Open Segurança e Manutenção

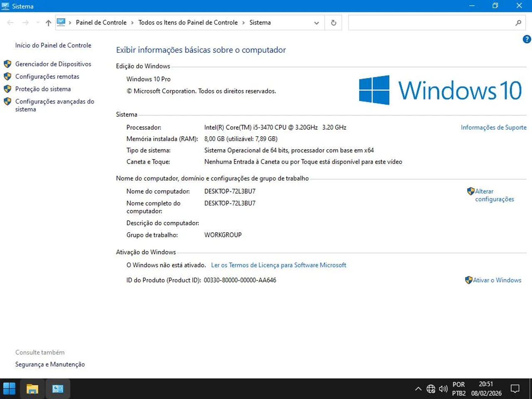pyautogui.click(x=49, y=364)
